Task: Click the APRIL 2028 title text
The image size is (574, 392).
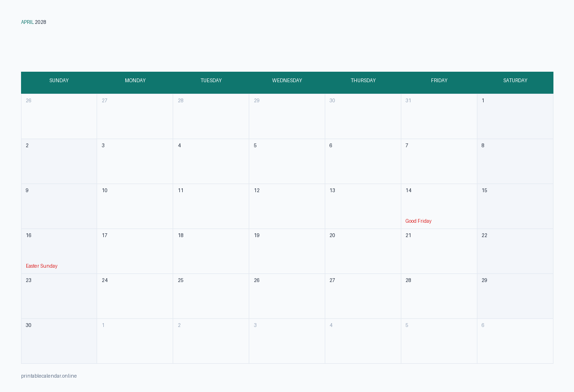Action: tap(33, 22)
